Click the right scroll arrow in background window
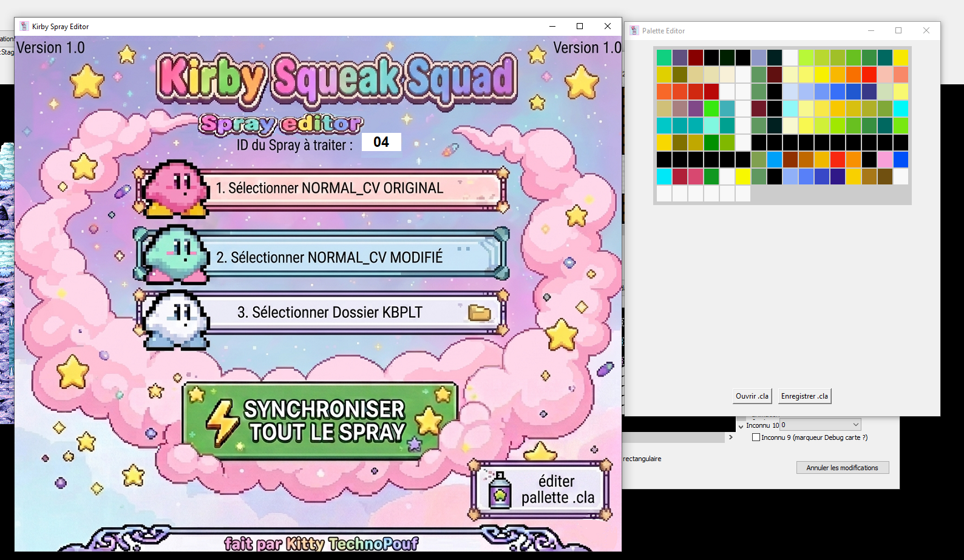964x560 pixels. [731, 437]
